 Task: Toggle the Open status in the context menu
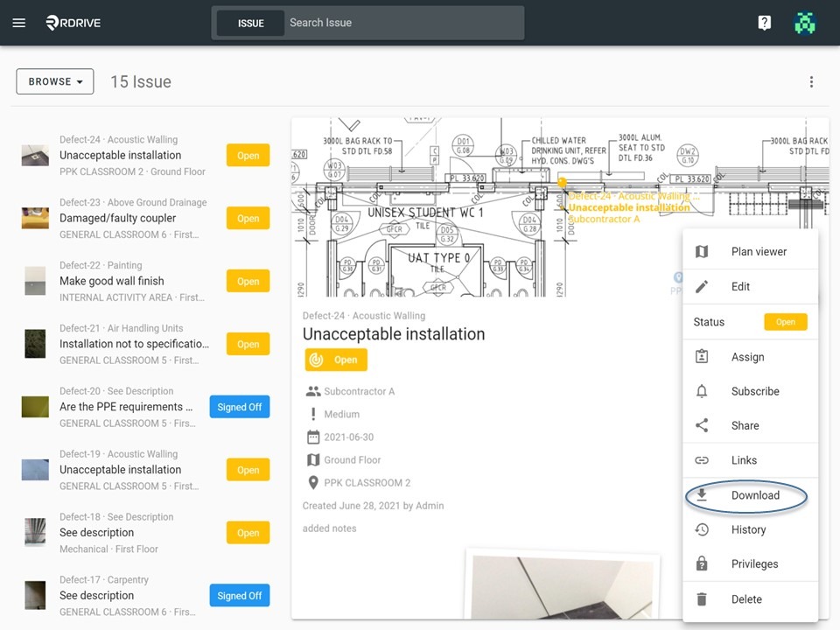[786, 322]
